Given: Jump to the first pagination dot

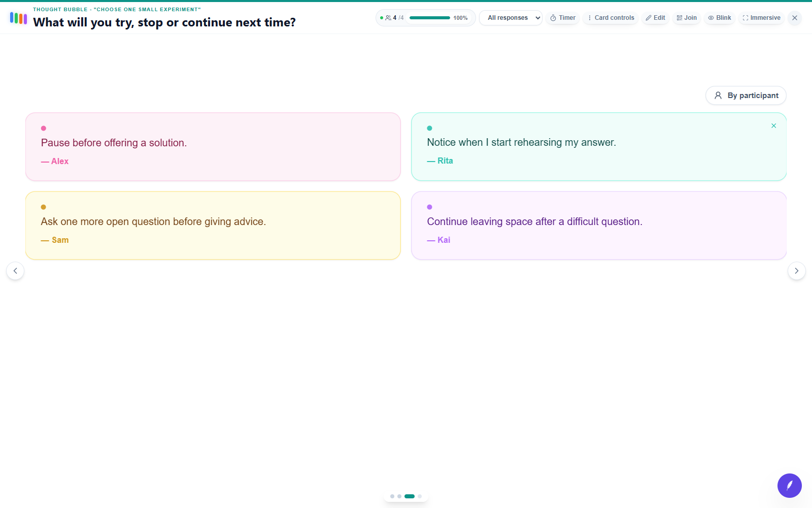Looking at the screenshot, I should click(x=392, y=496).
